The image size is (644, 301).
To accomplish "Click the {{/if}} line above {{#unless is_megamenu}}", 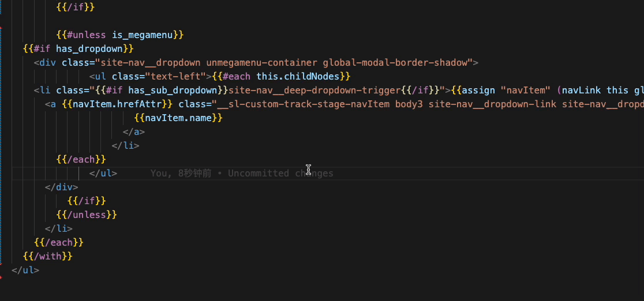I will 76,7.
